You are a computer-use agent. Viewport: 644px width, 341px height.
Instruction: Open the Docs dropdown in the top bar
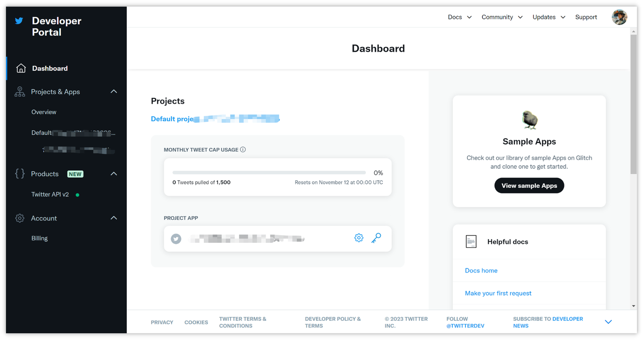[x=459, y=17]
